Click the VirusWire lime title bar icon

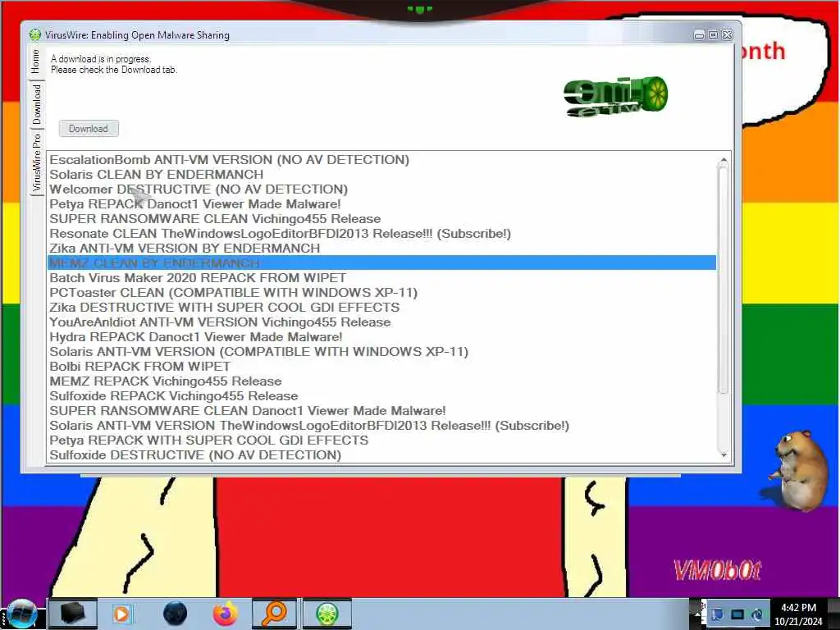(34, 34)
